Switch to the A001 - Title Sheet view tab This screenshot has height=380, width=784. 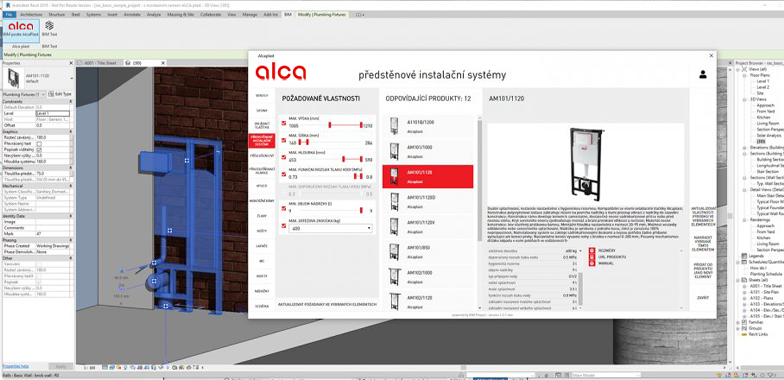[x=100, y=63]
